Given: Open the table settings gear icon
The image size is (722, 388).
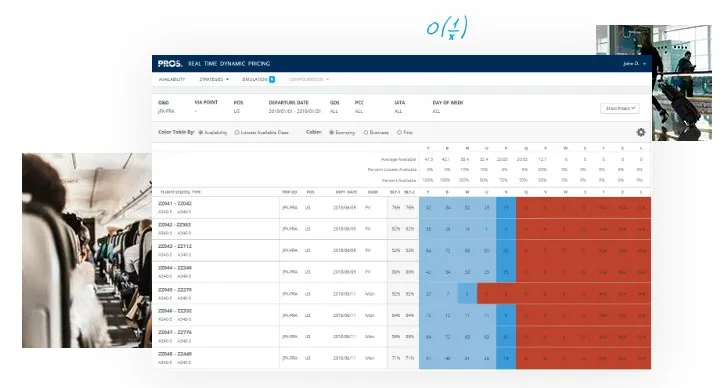Looking at the screenshot, I should 640,132.
